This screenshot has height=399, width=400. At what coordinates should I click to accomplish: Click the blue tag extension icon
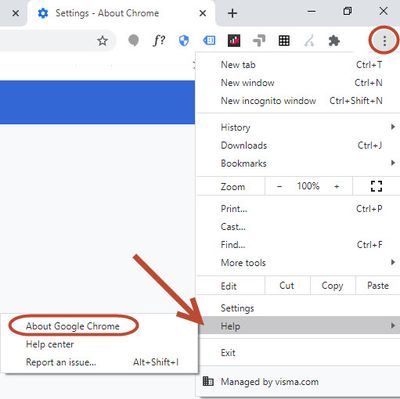click(209, 41)
